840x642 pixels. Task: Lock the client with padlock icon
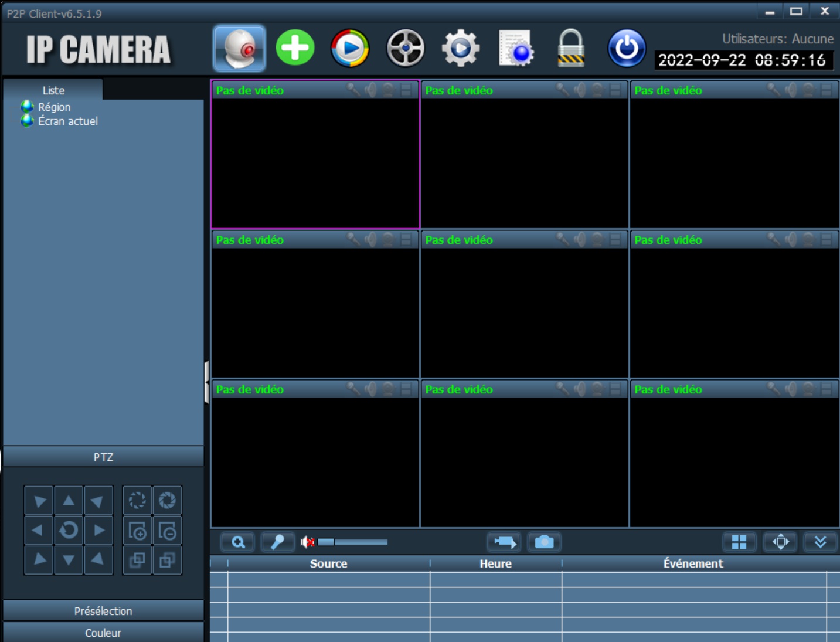(x=571, y=48)
